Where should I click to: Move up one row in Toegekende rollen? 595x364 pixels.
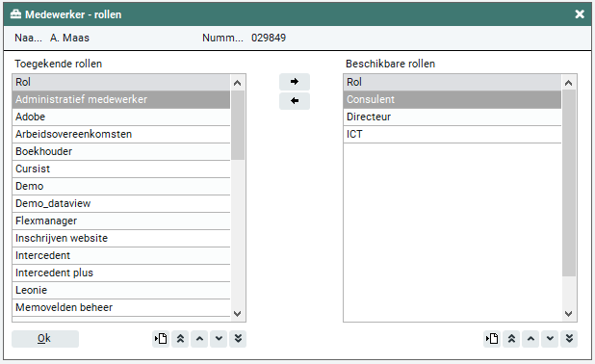(199, 339)
